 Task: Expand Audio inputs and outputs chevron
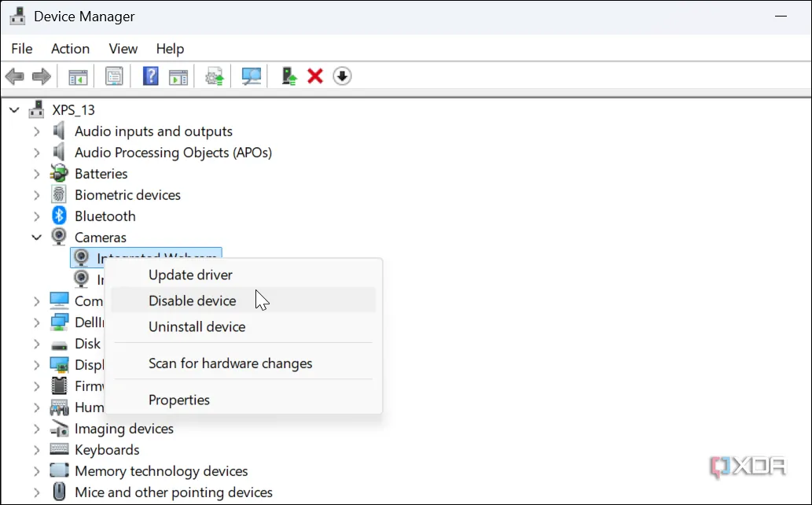[x=36, y=131]
